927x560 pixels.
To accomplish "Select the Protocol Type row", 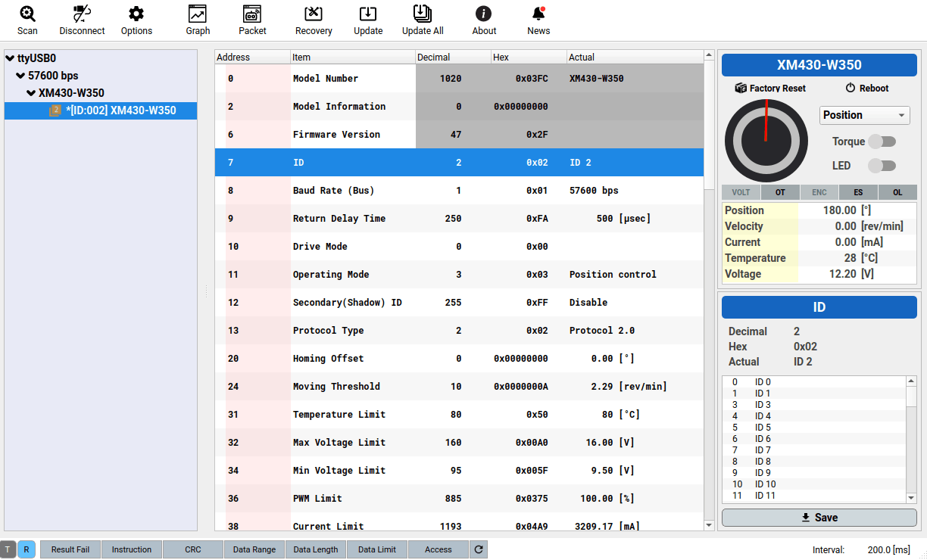I will tap(459, 331).
